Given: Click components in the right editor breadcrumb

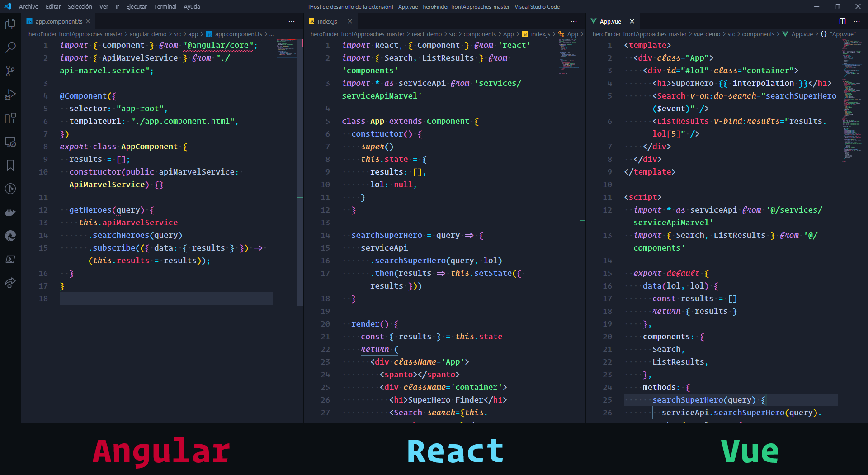Looking at the screenshot, I should coord(758,34).
